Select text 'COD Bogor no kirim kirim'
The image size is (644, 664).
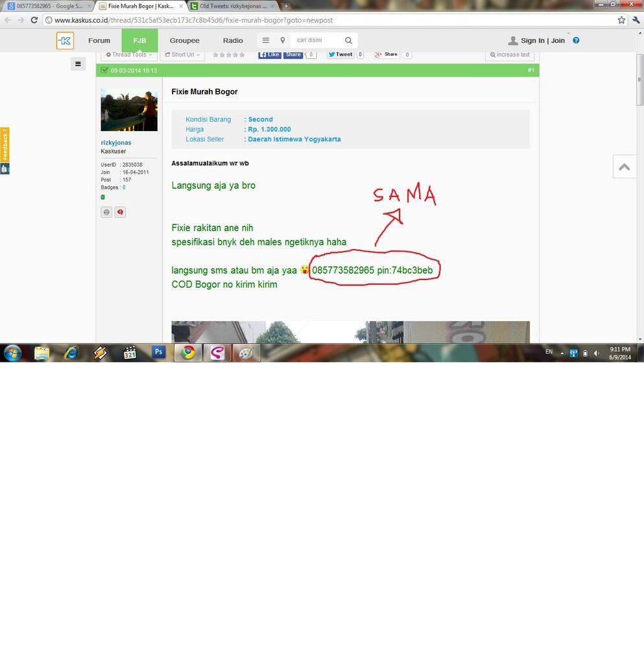coord(224,285)
